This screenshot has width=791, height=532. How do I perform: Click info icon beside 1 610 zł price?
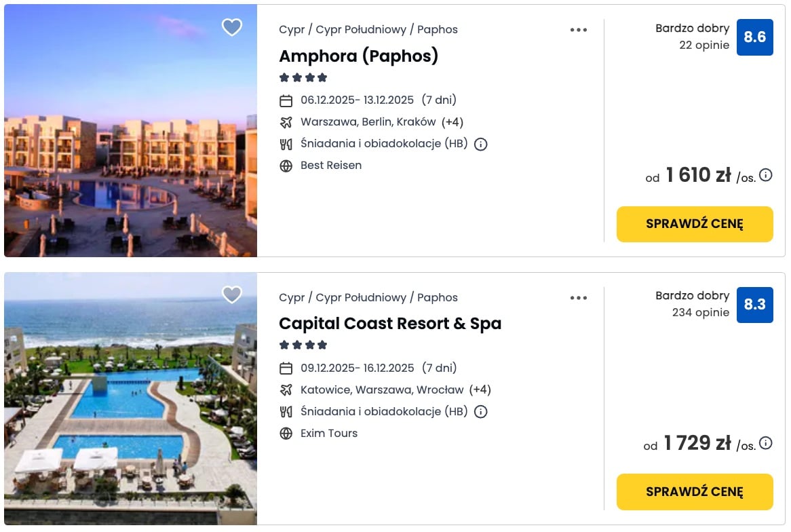(766, 175)
